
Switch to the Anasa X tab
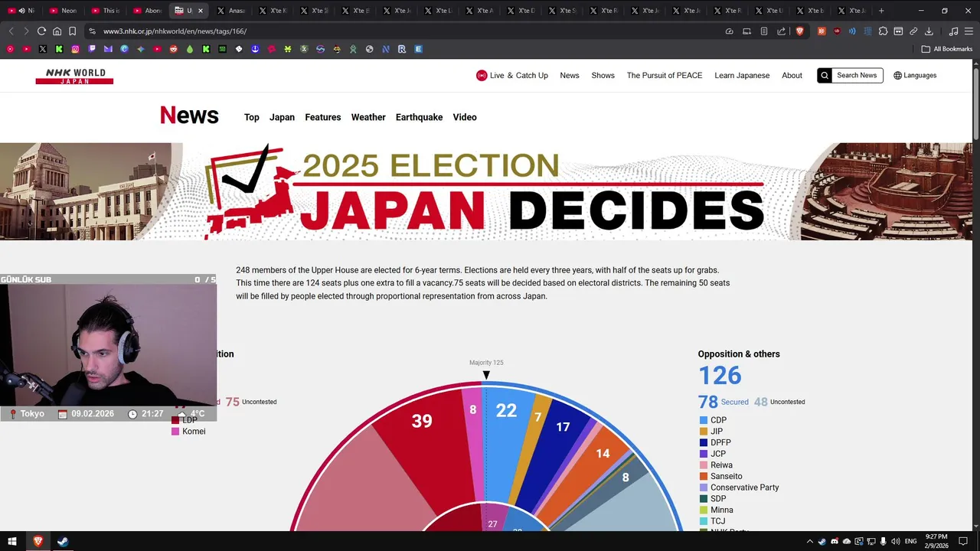click(231, 11)
